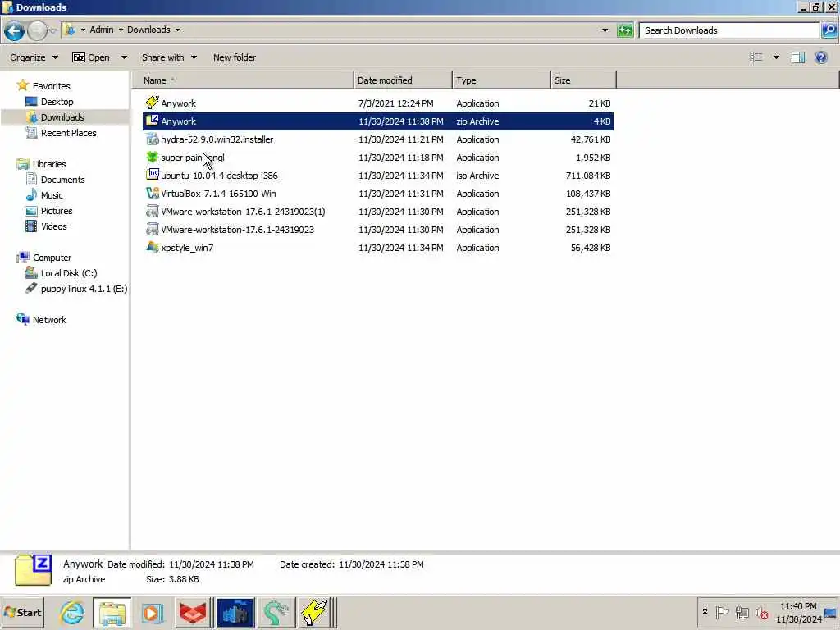Select the VMware-workstation-17.6.1-24319023 file name

click(237, 230)
